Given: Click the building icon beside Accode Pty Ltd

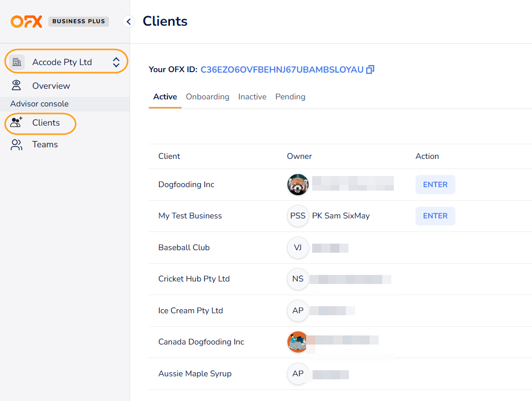Looking at the screenshot, I should [x=17, y=62].
